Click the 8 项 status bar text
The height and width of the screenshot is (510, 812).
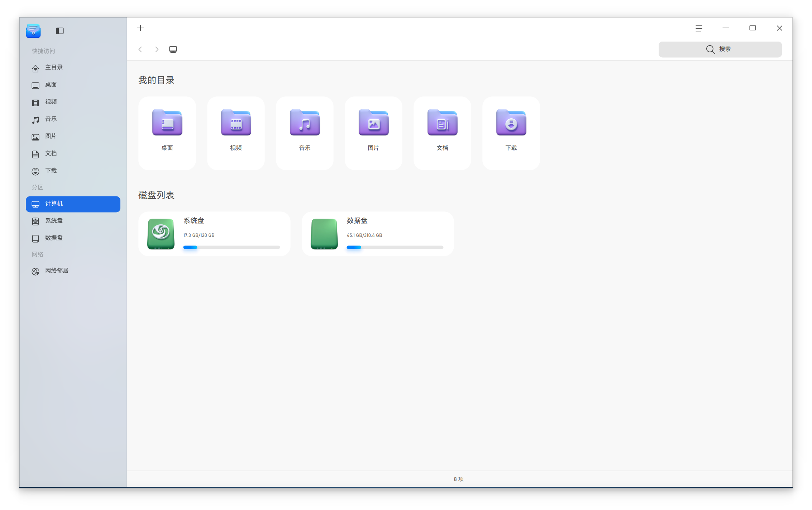coord(459,479)
